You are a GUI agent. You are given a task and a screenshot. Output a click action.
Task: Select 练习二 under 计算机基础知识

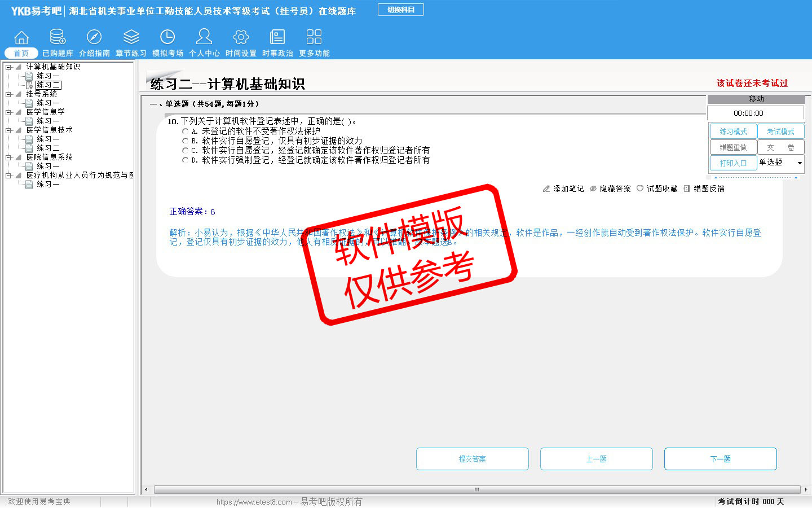(48, 85)
